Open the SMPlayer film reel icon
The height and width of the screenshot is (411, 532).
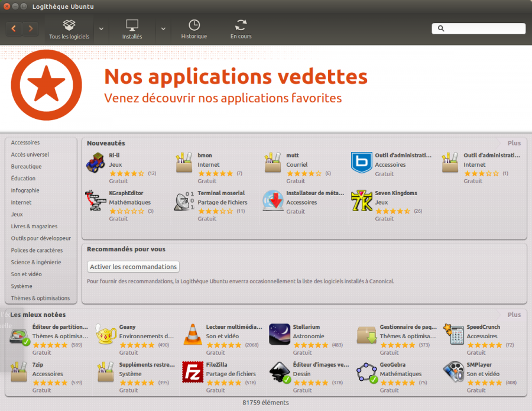point(453,371)
